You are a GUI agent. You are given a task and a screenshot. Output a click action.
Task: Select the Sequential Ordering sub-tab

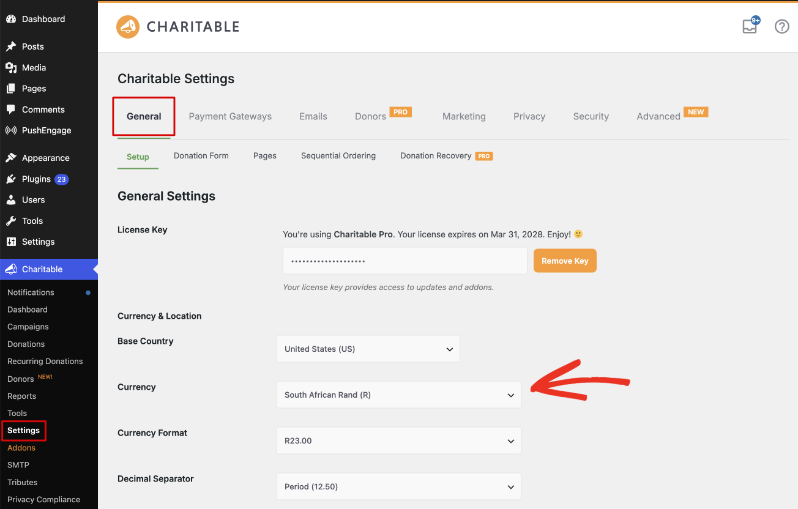click(338, 156)
